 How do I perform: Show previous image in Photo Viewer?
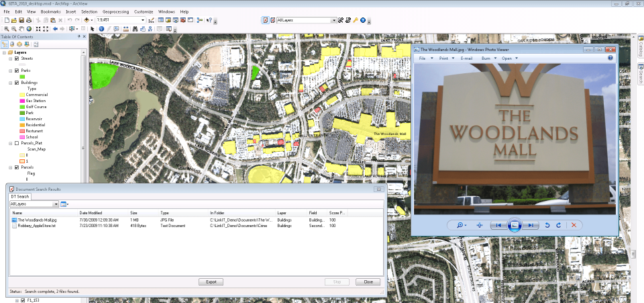point(498,225)
